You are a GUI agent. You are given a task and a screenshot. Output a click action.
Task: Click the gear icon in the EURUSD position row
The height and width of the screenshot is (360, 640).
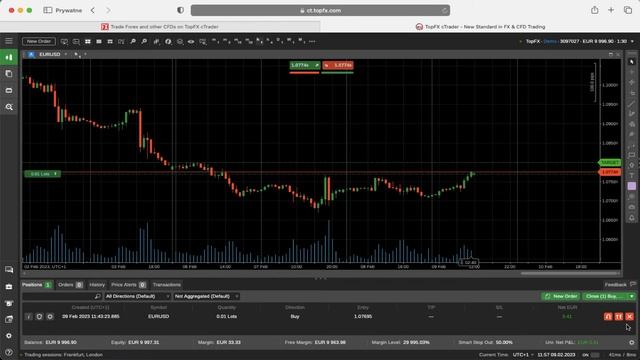pos(50,316)
